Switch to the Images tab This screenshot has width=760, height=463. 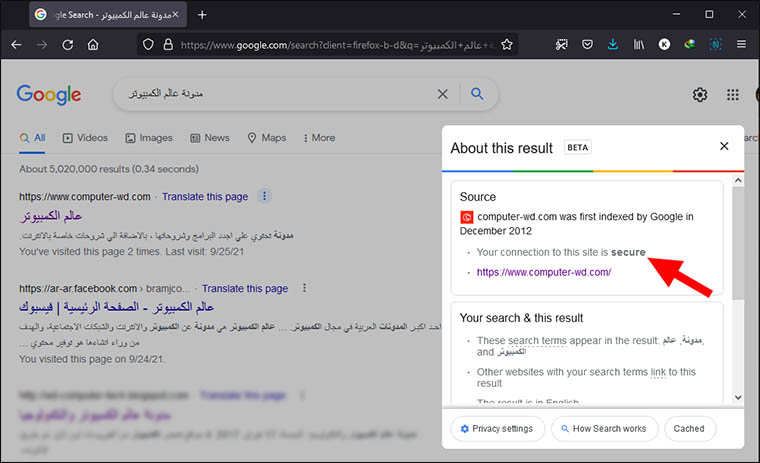(x=149, y=138)
